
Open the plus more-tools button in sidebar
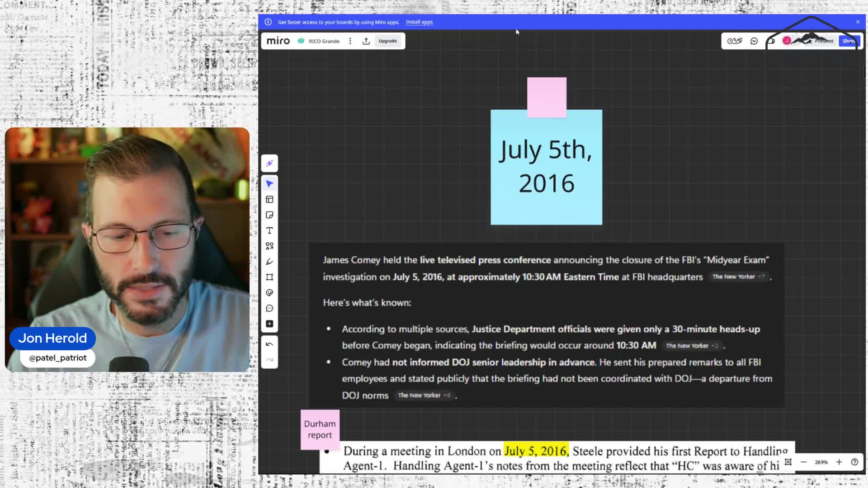[x=269, y=324]
